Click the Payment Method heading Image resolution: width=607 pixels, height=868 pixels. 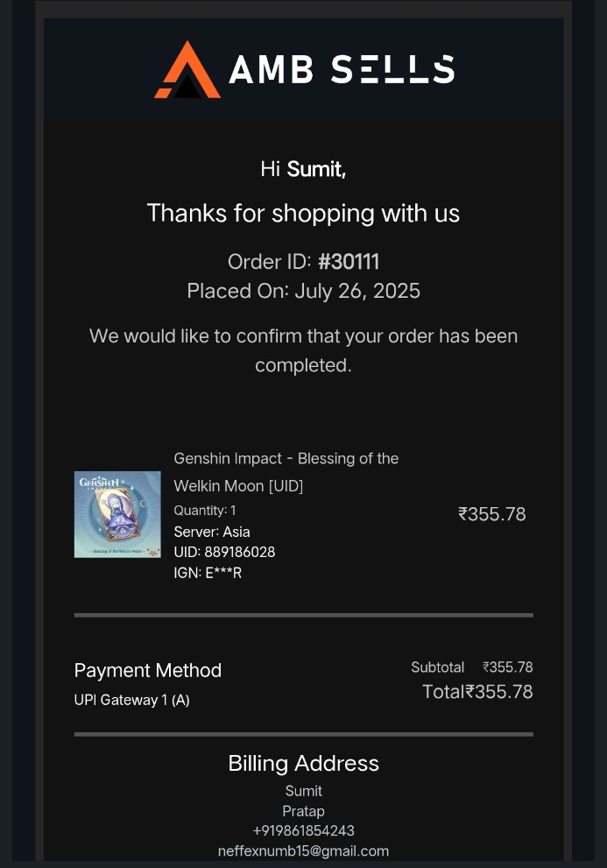[148, 670]
